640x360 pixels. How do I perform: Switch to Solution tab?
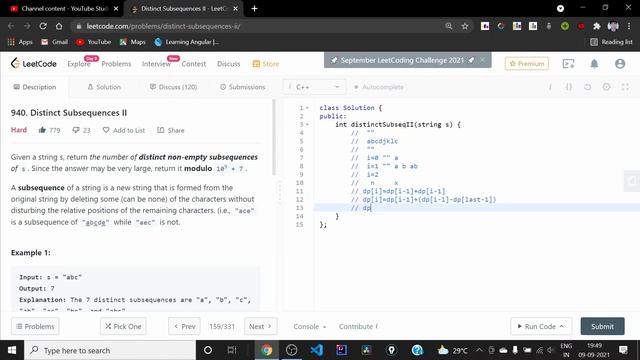click(x=104, y=87)
